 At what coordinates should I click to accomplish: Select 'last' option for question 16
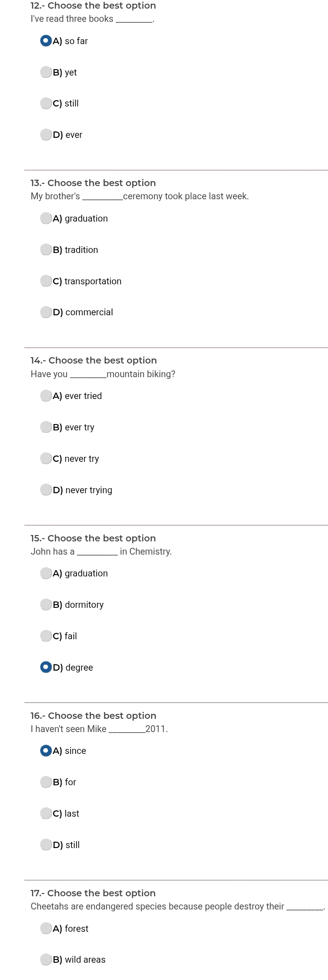point(46,813)
